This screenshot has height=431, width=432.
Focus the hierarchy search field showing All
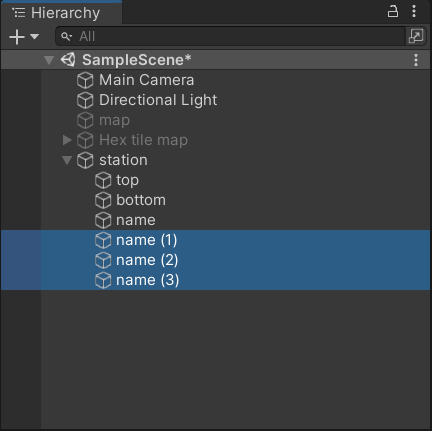point(230,36)
